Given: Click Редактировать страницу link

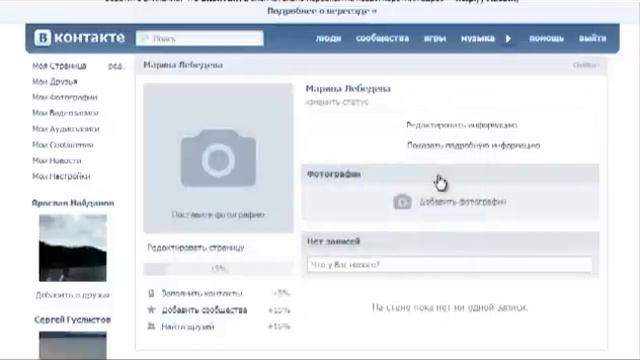Looking at the screenshot, I should [196, 247].
